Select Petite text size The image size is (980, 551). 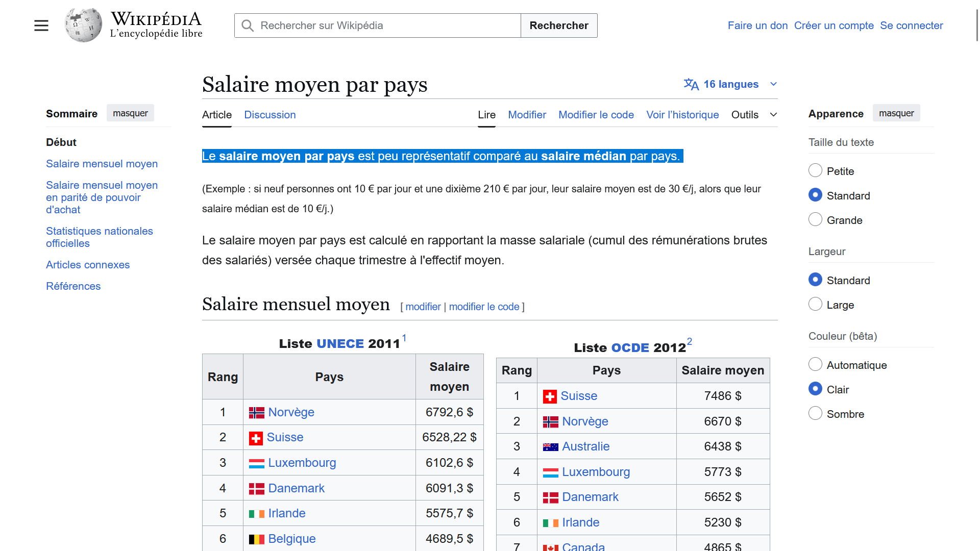(815, 170)
